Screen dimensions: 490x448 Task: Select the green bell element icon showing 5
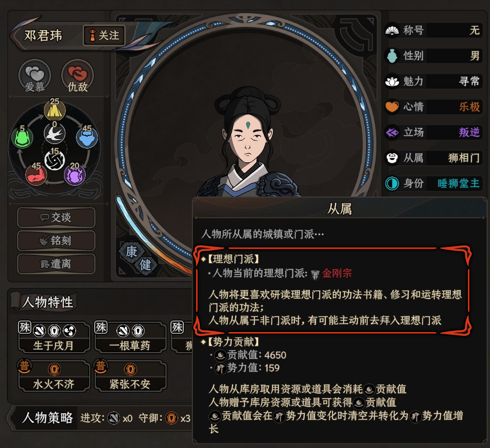22,137
